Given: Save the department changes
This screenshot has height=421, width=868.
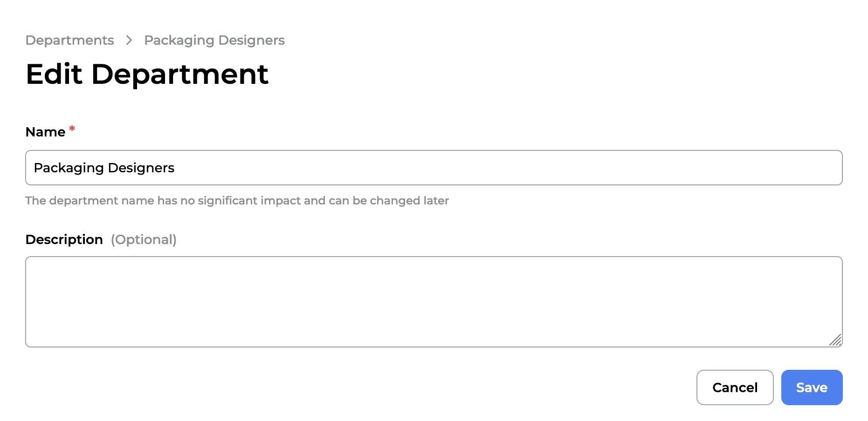Looking at the screenshot, I should coord(812,387).
